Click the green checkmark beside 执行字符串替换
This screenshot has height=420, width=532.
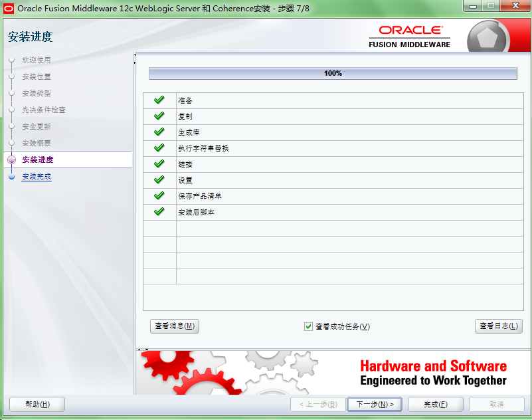(x=159, y=148)
